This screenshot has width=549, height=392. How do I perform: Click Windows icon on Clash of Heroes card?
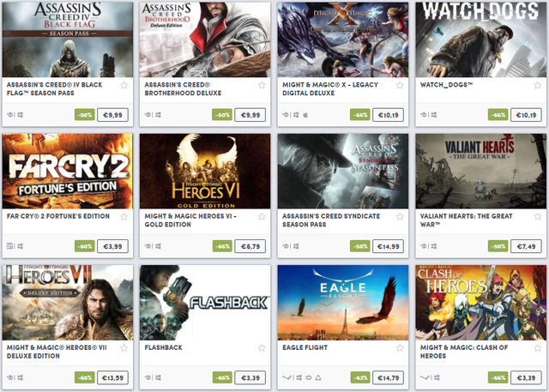pos(437,377)
